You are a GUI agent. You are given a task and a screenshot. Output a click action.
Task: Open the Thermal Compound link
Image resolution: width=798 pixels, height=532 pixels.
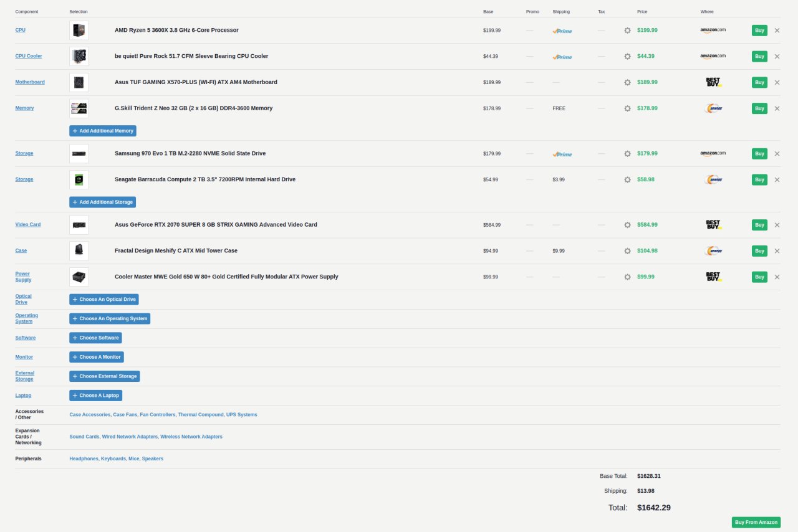(201, 415)
